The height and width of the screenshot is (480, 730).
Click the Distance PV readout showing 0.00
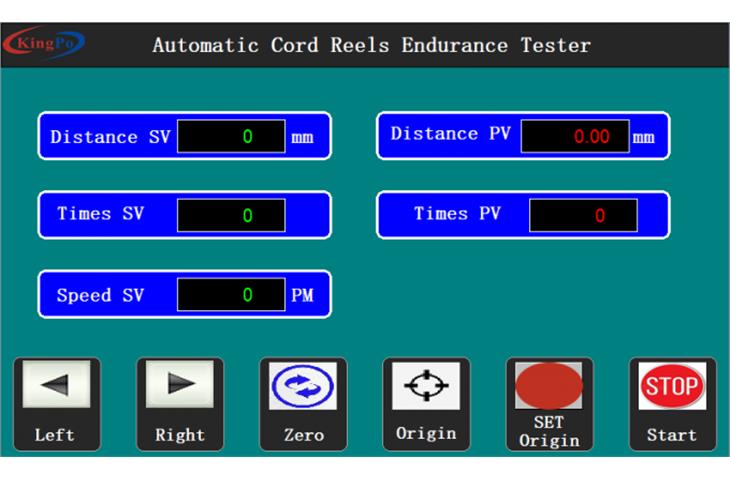[x=575, y=137]
